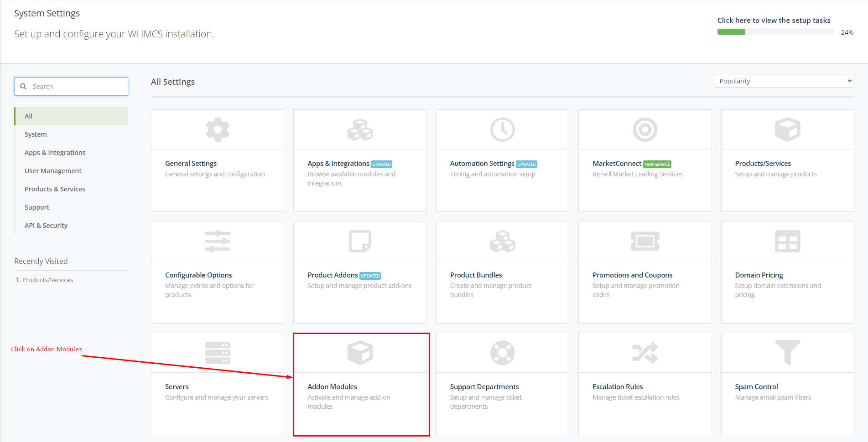Choose the User Management sidebar category
868x442 pixels.
tap(53, 171)
